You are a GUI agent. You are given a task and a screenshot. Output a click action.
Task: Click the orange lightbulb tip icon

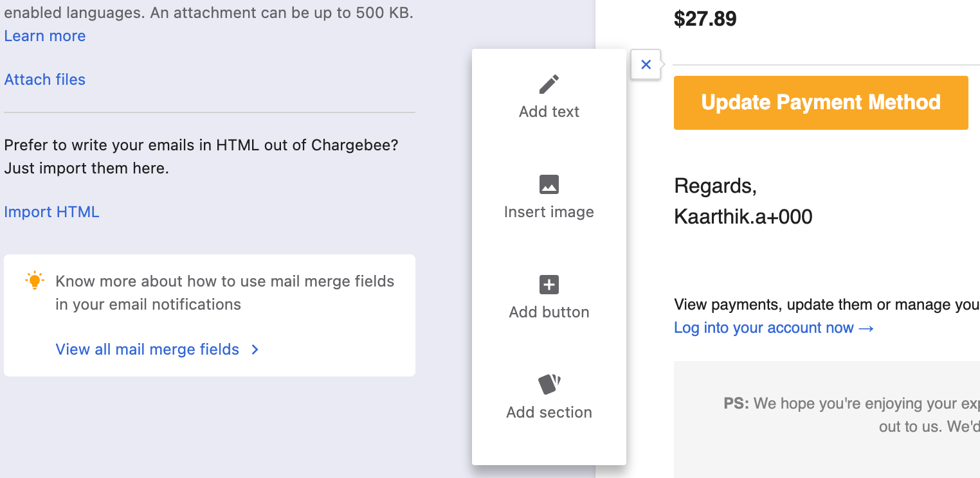point(34,281)
